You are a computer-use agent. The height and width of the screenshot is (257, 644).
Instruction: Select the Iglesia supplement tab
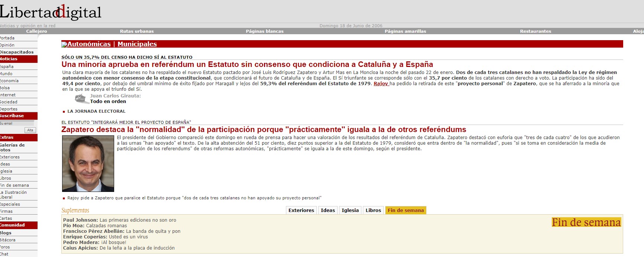coord(350,210)
